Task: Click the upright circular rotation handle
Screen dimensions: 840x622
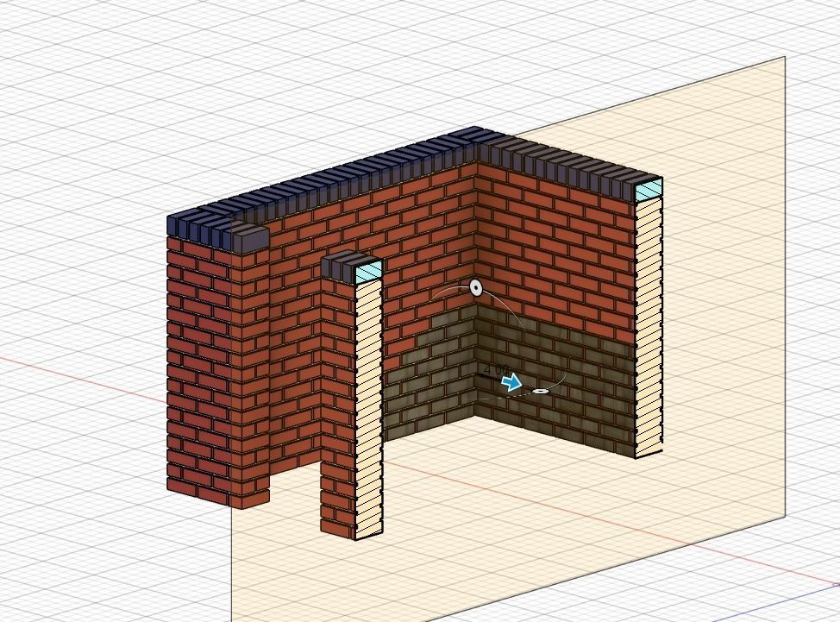Action: pyautogui.click(x=476, y=287)
